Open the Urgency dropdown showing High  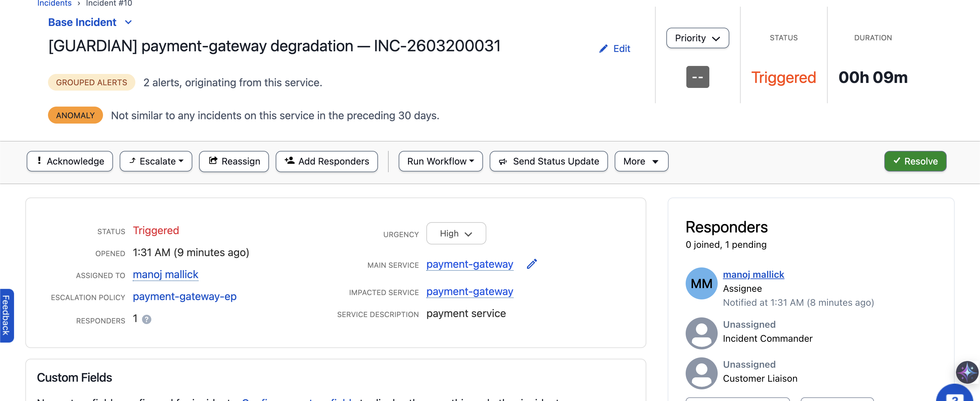click(456, 233)
